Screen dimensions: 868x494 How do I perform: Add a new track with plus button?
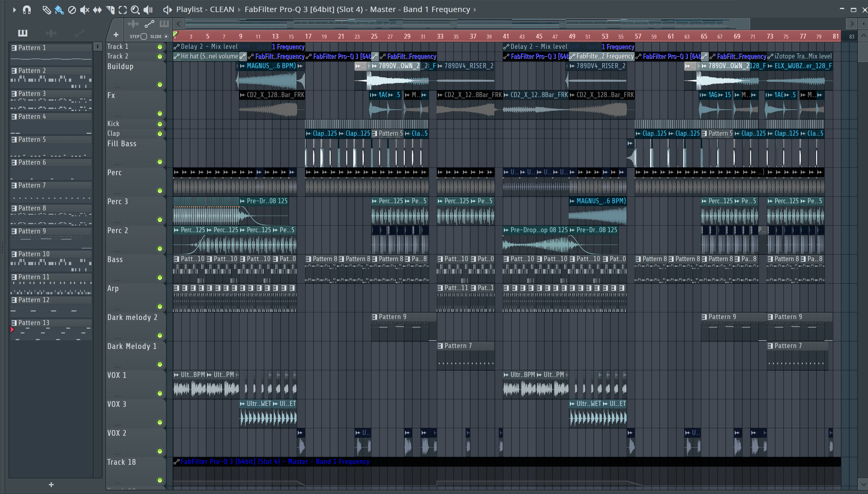[116, 35]
